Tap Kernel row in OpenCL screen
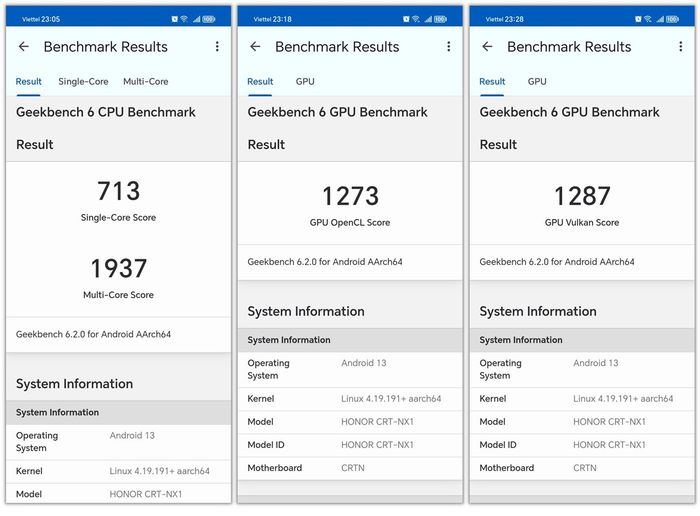 350,399
